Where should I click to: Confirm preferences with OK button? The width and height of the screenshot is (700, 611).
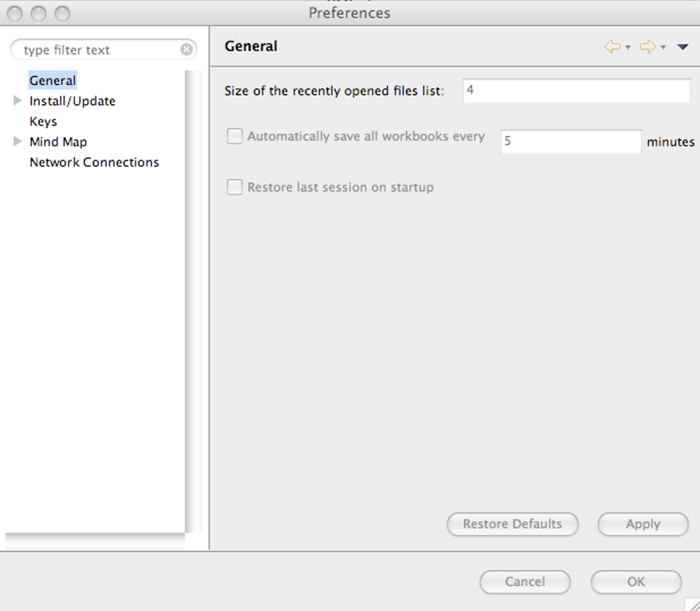click(x=635, y=582)
